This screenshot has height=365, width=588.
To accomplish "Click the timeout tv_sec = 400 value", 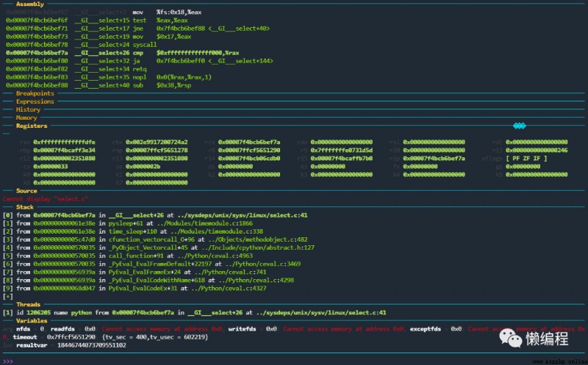I will [126, 337].
